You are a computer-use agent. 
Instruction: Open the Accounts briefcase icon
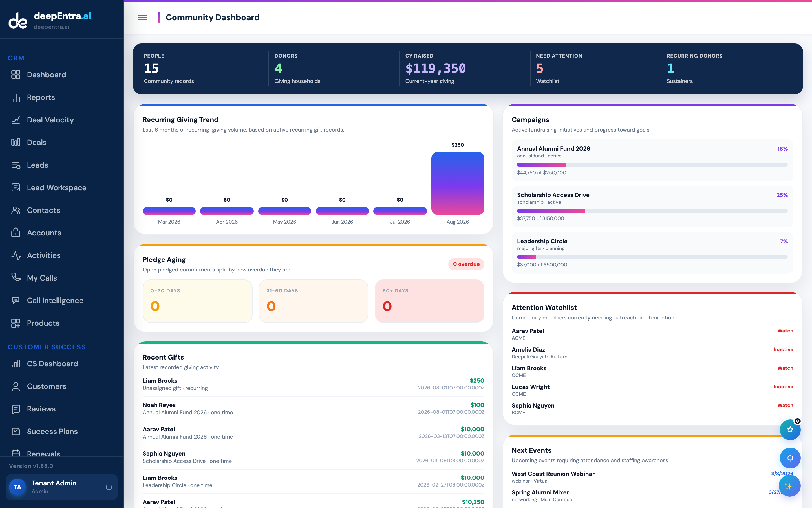coord(16,233)
